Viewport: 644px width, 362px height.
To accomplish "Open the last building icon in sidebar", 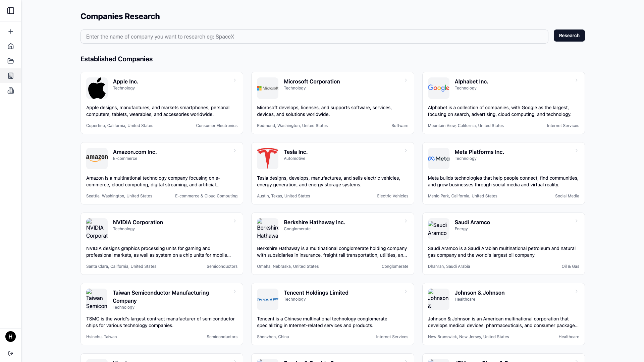I will pyautogui.click(x=11, y=90).
